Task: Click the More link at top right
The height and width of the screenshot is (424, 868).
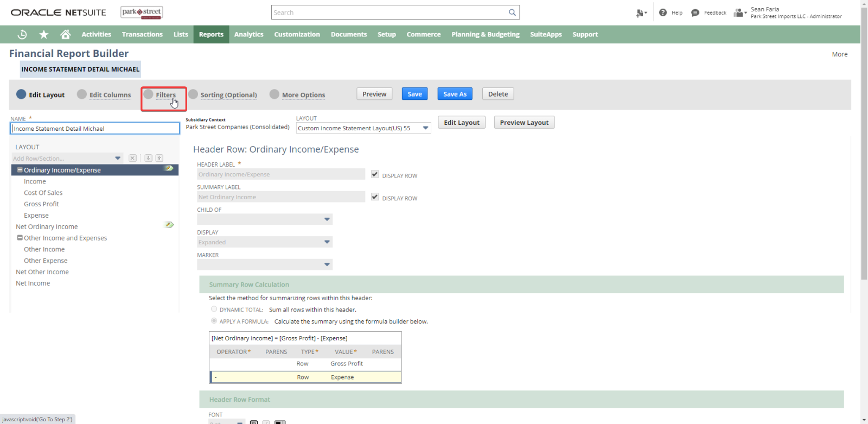Action: (x=840, y=54)
